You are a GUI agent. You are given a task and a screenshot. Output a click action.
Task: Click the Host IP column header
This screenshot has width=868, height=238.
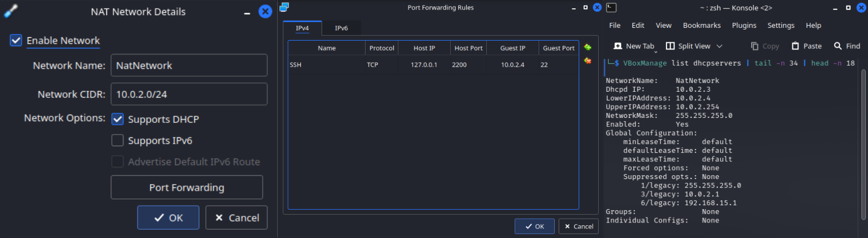click(424, 48)
